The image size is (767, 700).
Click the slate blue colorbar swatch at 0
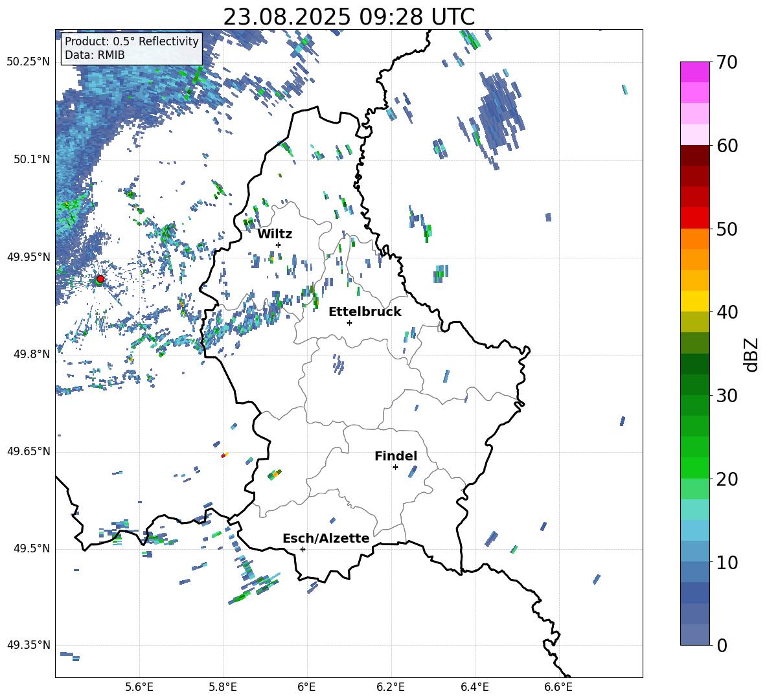click(694, 635)
